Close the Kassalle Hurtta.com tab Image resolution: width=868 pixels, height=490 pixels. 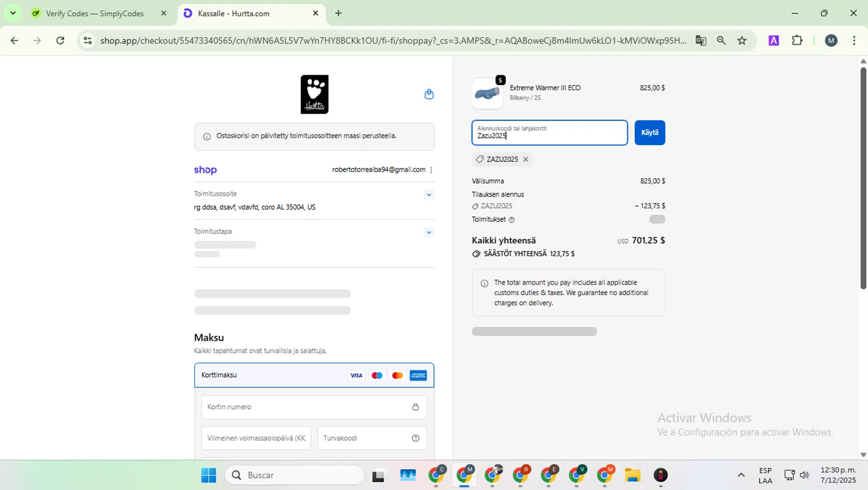[x=315, y=13]
